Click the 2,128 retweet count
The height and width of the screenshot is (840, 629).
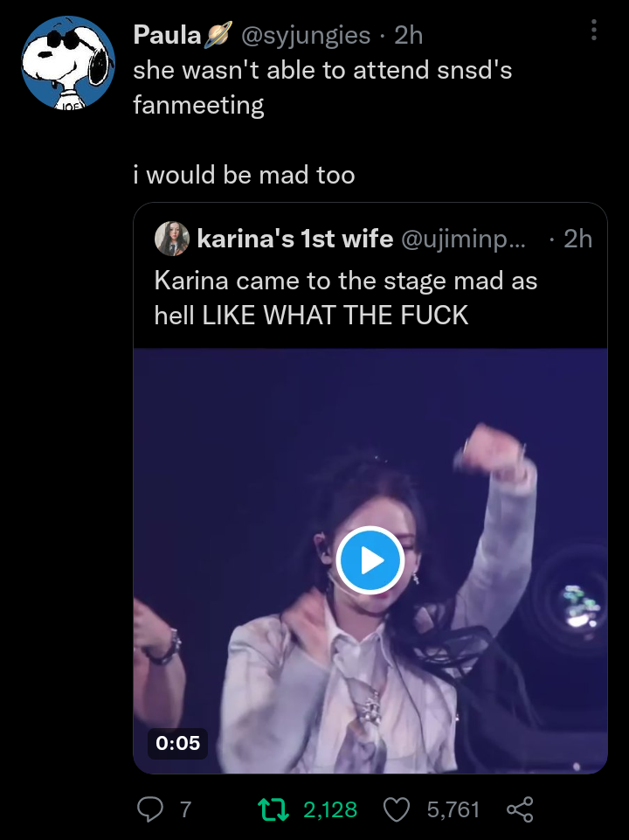click(x=330, y=809)
